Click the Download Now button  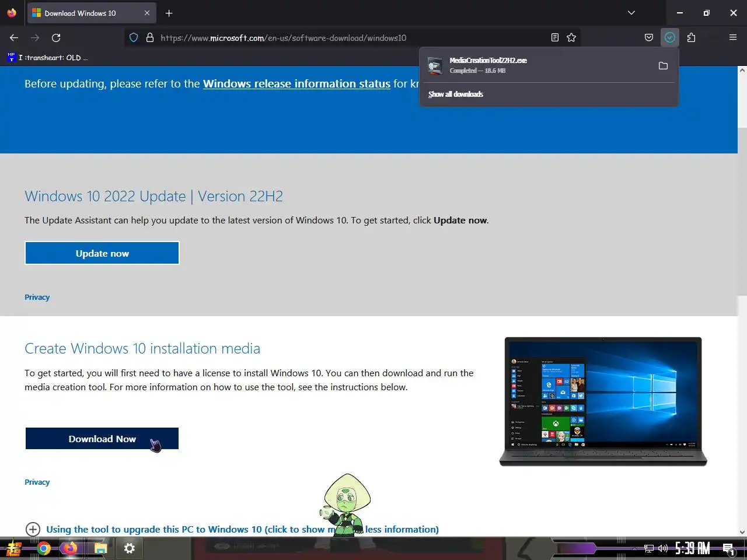102,439
